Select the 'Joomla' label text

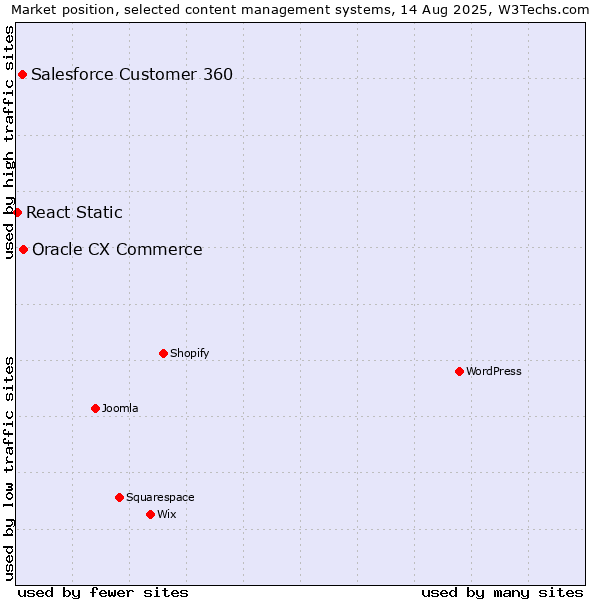(120, 408)
